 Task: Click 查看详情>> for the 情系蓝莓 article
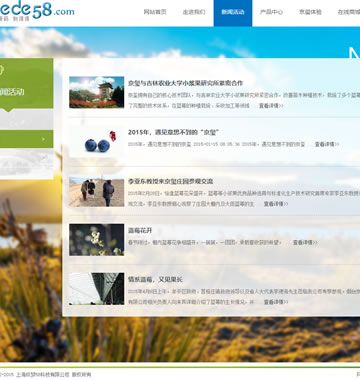(276, 302)
